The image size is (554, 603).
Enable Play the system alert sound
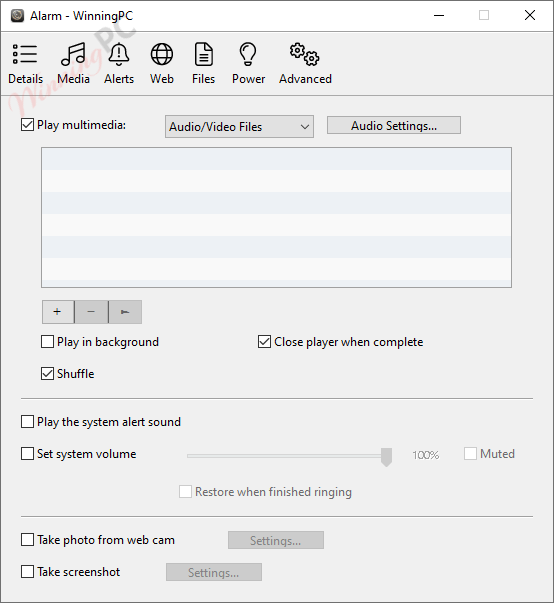[x=27, y=422]
